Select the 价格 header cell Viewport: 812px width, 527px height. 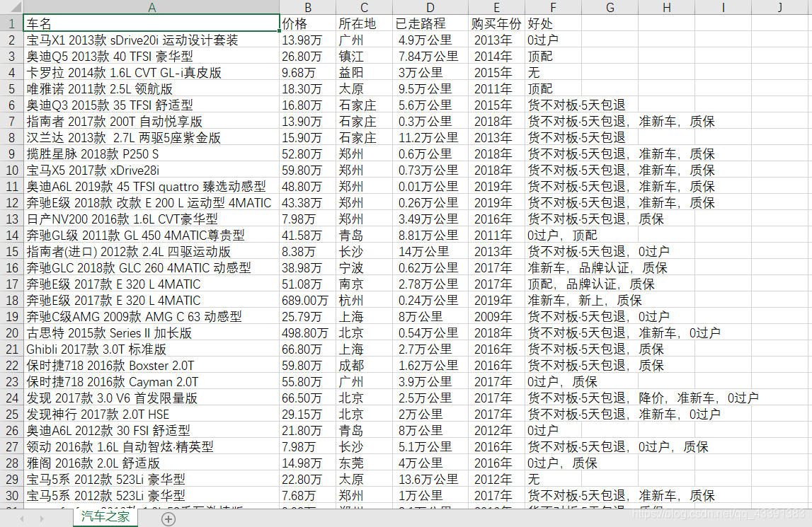308,23
